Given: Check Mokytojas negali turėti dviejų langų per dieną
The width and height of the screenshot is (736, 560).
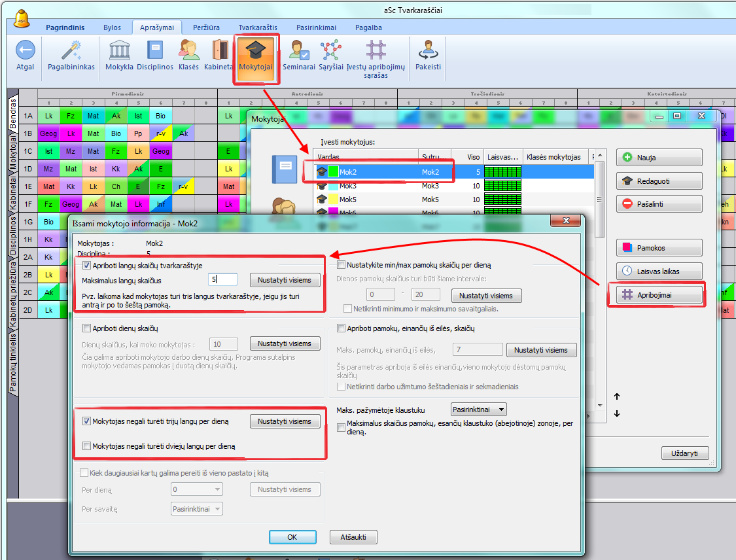Looking at the screenshot, I should 87,446.
